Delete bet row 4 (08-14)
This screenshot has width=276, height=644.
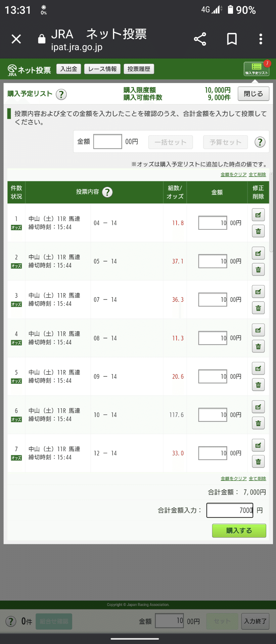pyautogui.click(x=258, y=347)
